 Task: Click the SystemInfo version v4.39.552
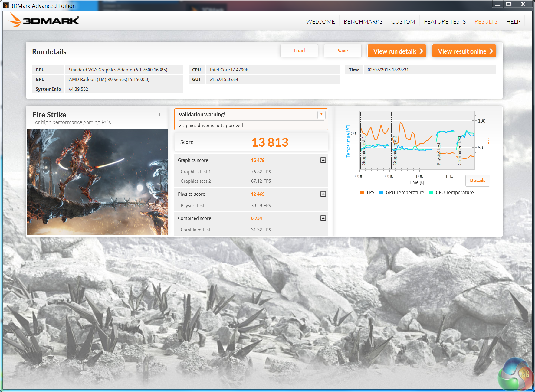(78, 89)
